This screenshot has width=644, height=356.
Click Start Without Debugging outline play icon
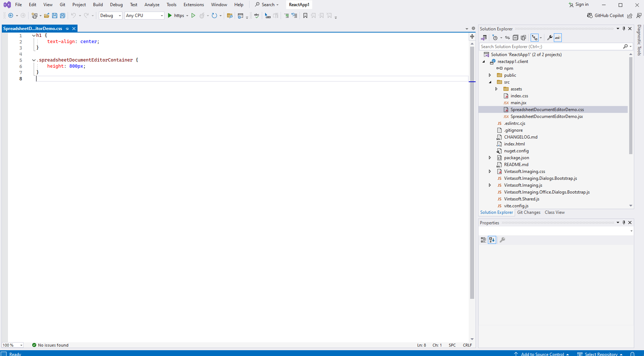193,16
